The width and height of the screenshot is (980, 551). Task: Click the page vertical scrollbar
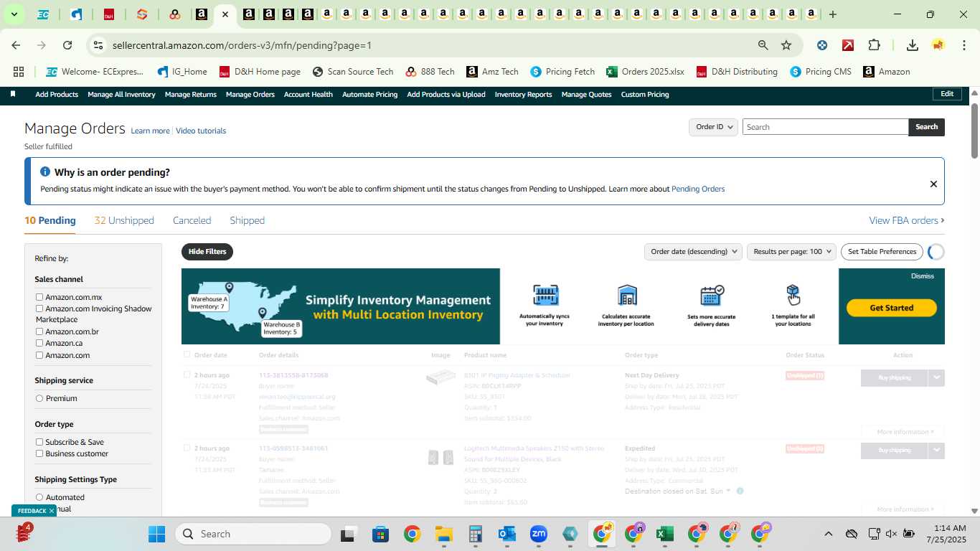click(x=975, y=131)
